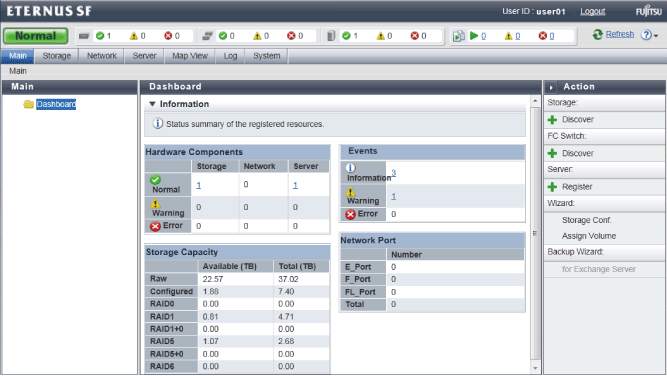Click the dashboard scrollbar up arrow

pyautogui.click(x=535, y=101)
